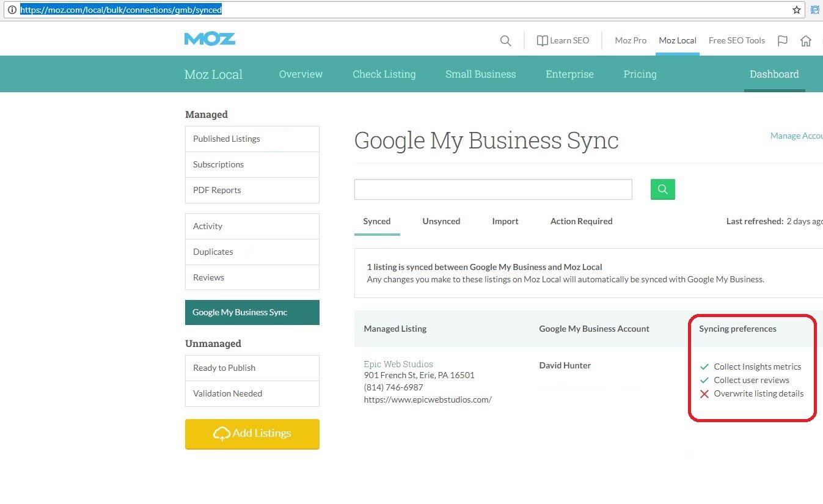Open the Epic Web Studios listing link
The width and height of the screenshot is (823, 504).
398,364
